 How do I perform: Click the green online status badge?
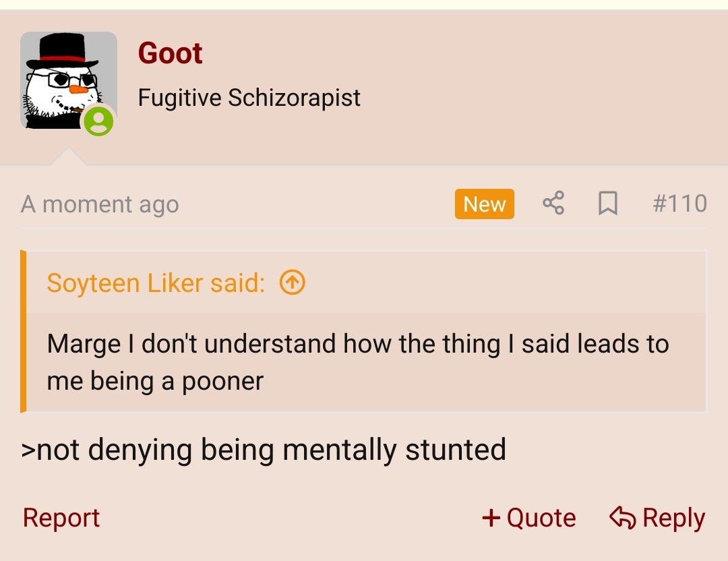tap(98, 121)
